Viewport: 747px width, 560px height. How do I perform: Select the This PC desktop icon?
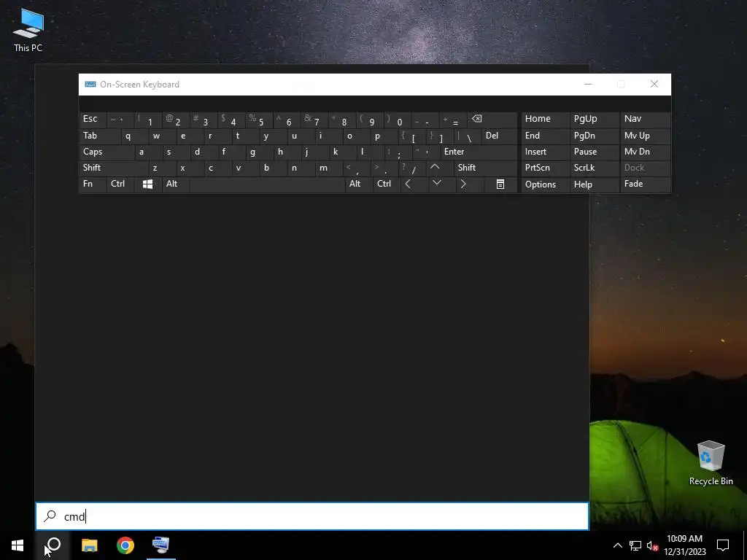click(28, 29)
